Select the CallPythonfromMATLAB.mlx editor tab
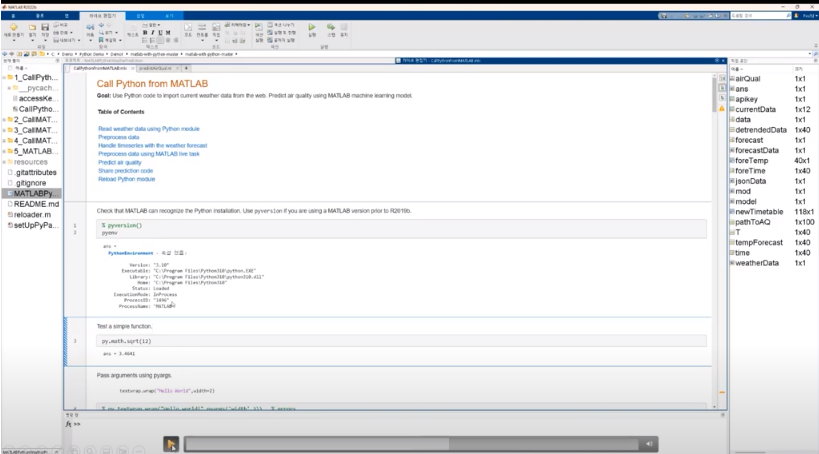 (100, 68)
